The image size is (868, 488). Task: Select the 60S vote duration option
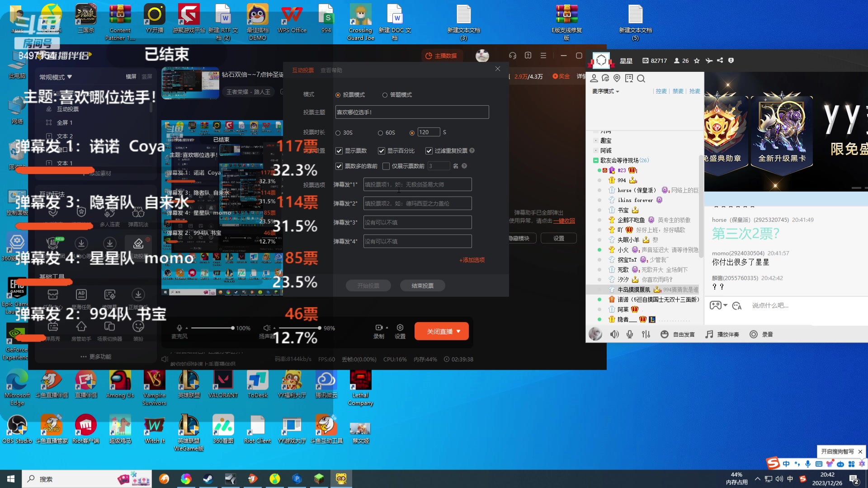pos(380,133)
